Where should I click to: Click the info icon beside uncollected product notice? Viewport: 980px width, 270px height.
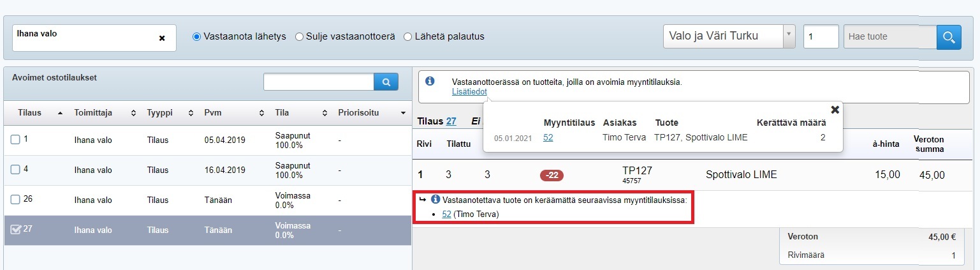(x=436, y=199)
